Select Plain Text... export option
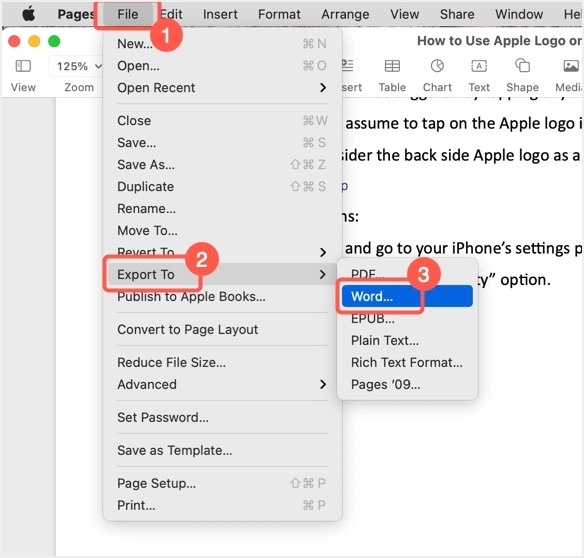The image size is (584, 558). point(407,340)
